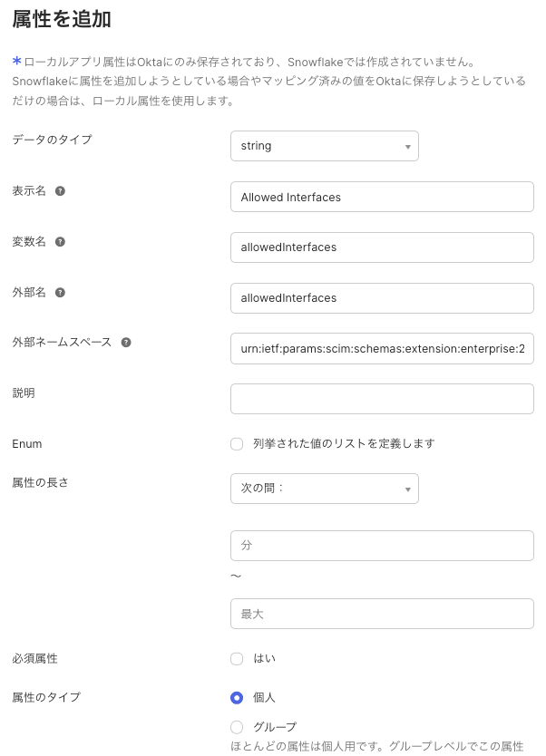Click help icon next to 外部名
The height and width of the screenshot is (756, 546).
pos(60,293)
